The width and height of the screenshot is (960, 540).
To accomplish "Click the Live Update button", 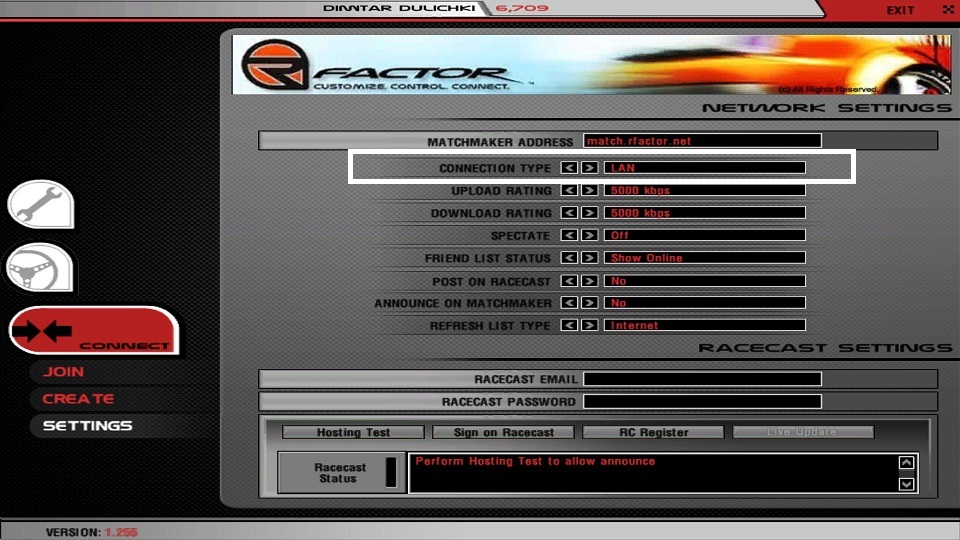I will 803,432.
